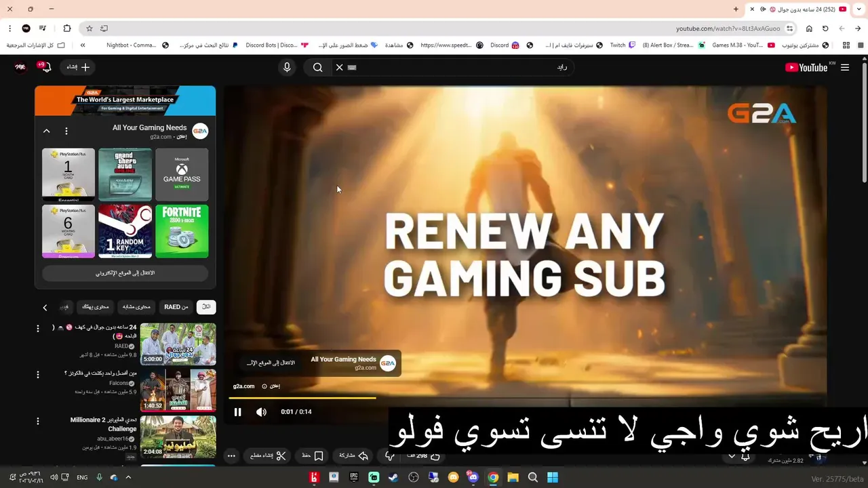This screenshot has width=868, height=488.
Task: Open the 5:00:00 RAED video thumbnail
Action: click(x=178, y=344)
